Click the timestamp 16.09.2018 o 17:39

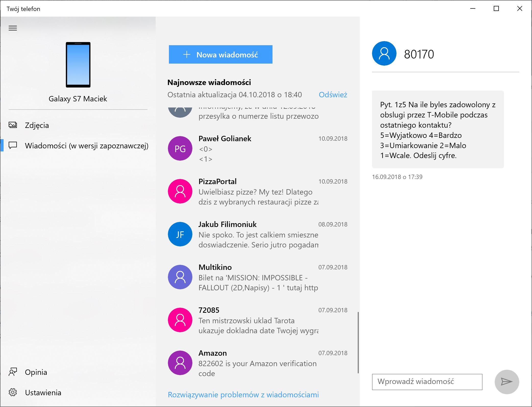(397, 177)
